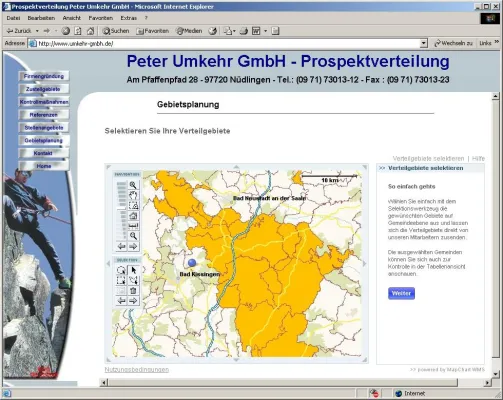Image resolution: width=503 pixels, height=400 pixels.
Task: Go to Firmengründung page
Action: 44,76
